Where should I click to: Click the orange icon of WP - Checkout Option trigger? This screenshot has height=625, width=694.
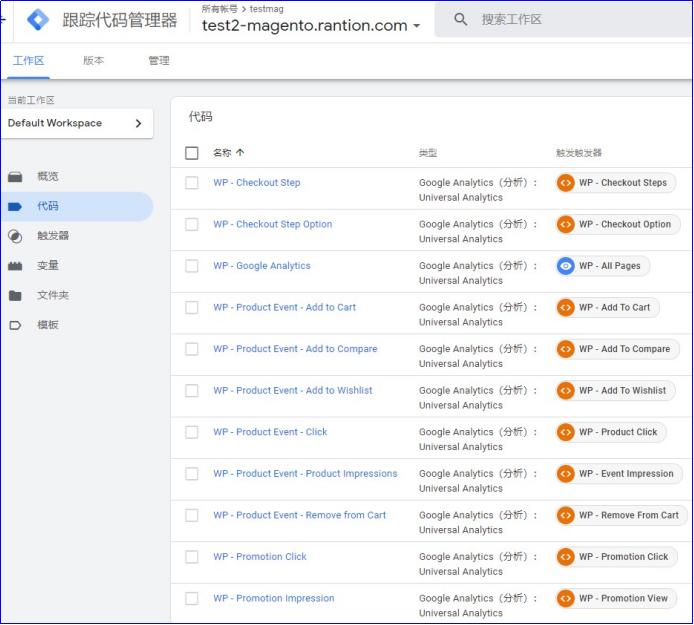tap(565, 224)
